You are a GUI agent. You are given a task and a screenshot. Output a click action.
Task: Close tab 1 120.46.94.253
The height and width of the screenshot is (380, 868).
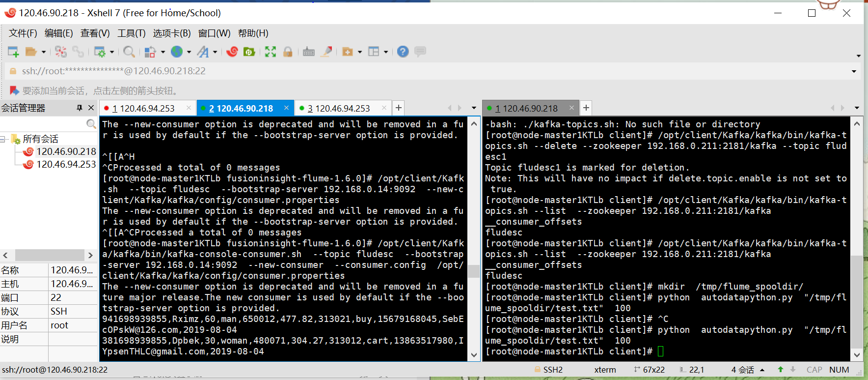[189, 108]
